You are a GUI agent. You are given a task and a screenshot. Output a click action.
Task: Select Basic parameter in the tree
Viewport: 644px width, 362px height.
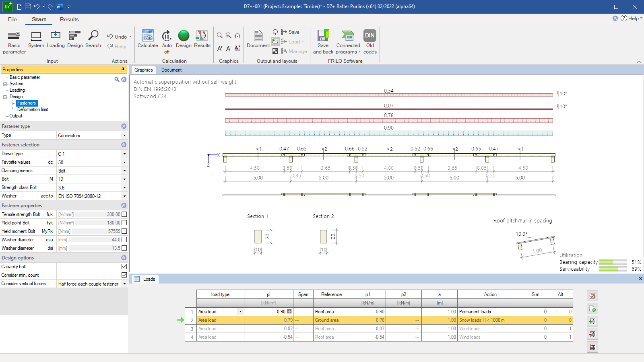(25, 77)
